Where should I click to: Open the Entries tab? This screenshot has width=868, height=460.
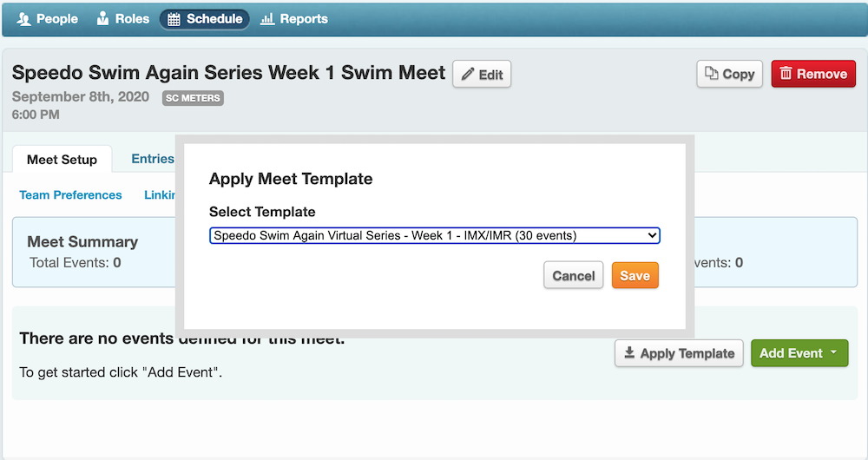pos(153,159)
